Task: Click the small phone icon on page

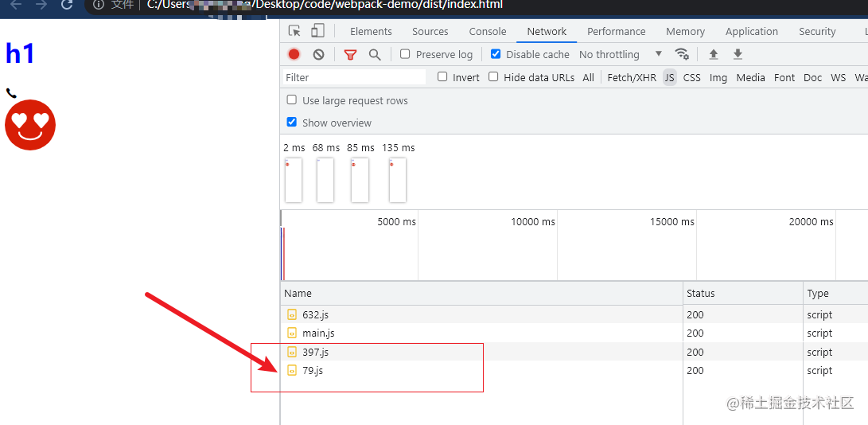Action: click(x=10, y=92)
